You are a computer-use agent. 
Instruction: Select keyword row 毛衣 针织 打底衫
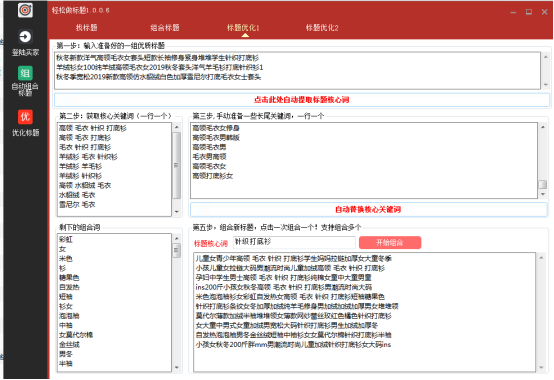[x=85, y=147]
